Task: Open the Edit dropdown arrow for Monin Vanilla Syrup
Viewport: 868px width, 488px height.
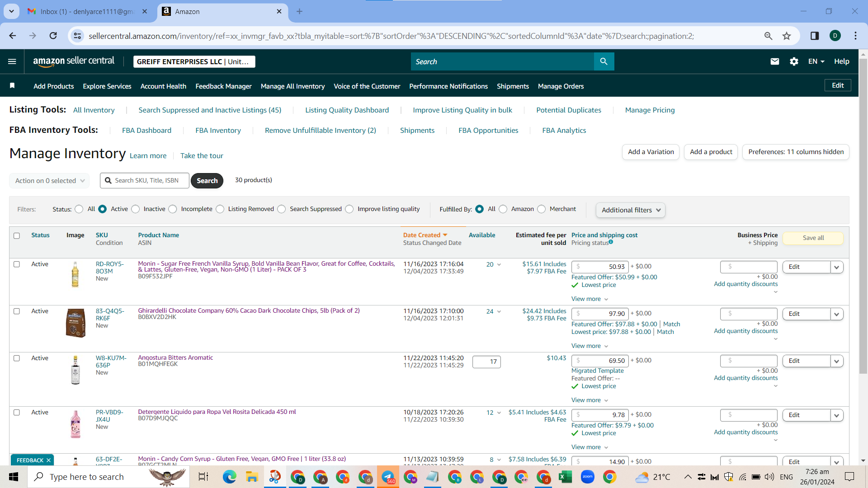Action: [x=837, y=267]
